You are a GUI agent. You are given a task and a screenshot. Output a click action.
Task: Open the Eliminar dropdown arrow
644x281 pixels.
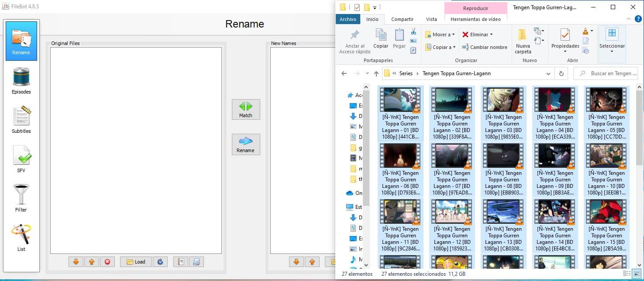[x=491, y=35]
